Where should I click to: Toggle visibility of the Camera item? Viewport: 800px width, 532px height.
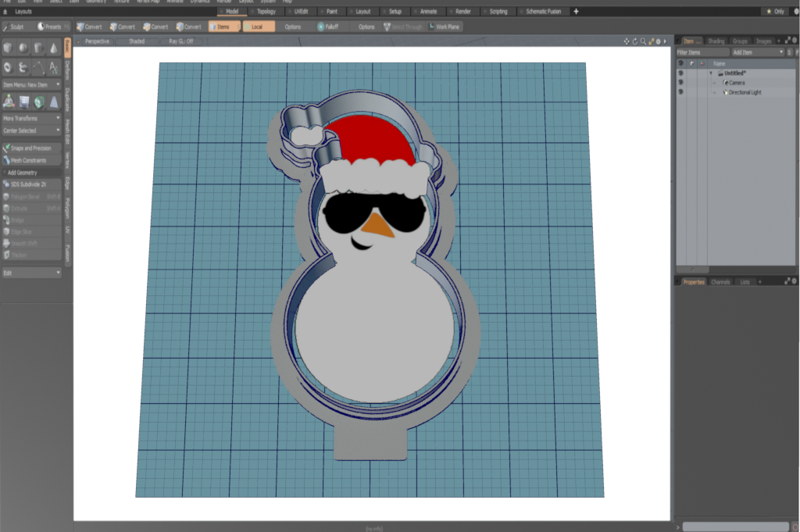point(680,82)
